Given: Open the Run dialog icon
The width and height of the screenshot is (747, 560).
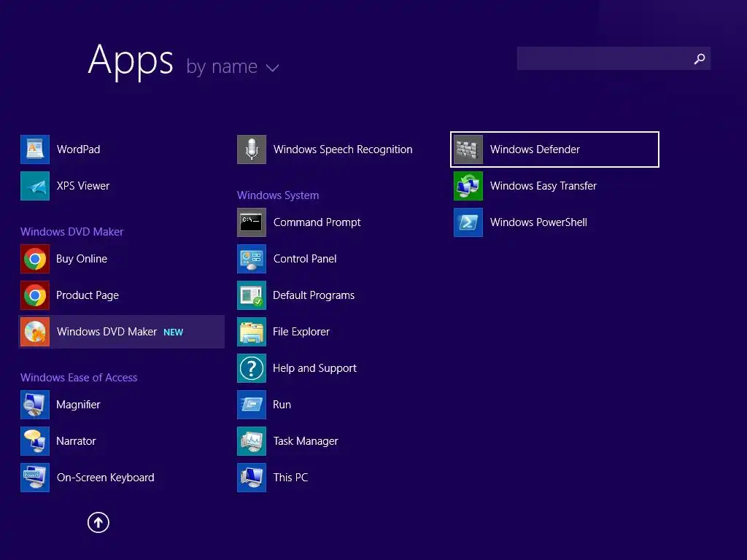Looking at the screenshot, I should point(252,404).
